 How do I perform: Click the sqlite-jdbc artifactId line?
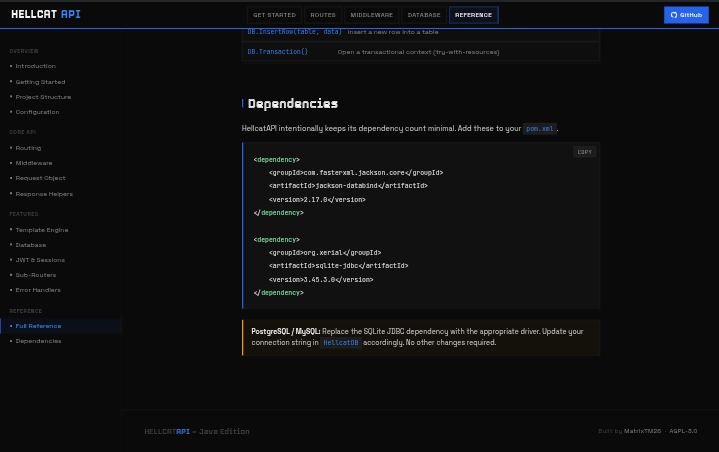(338, 266)
